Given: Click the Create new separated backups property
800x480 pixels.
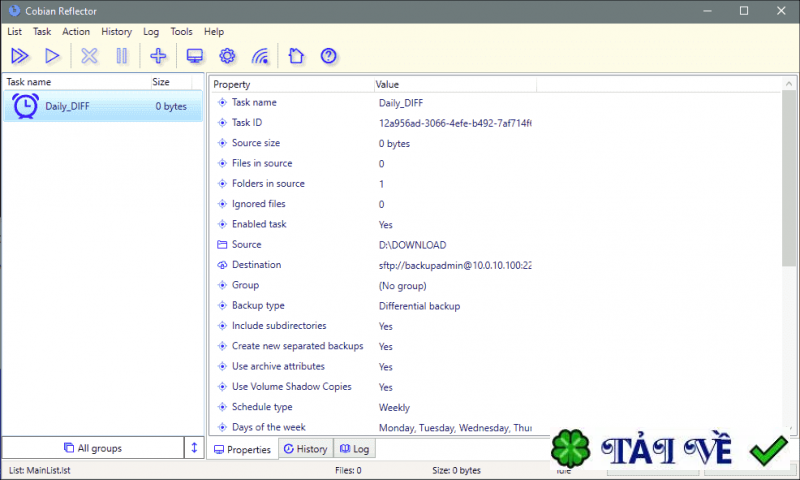Looking at the screenshot, I should [297, 346].
